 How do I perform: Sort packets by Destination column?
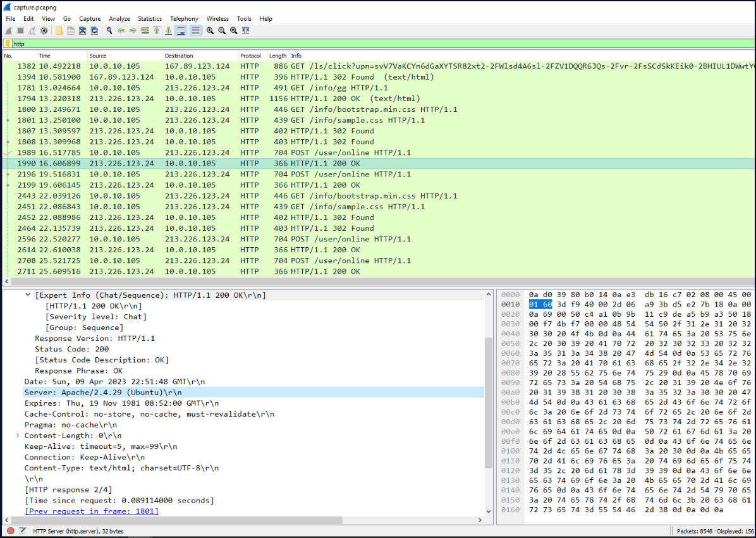(200, 56)
